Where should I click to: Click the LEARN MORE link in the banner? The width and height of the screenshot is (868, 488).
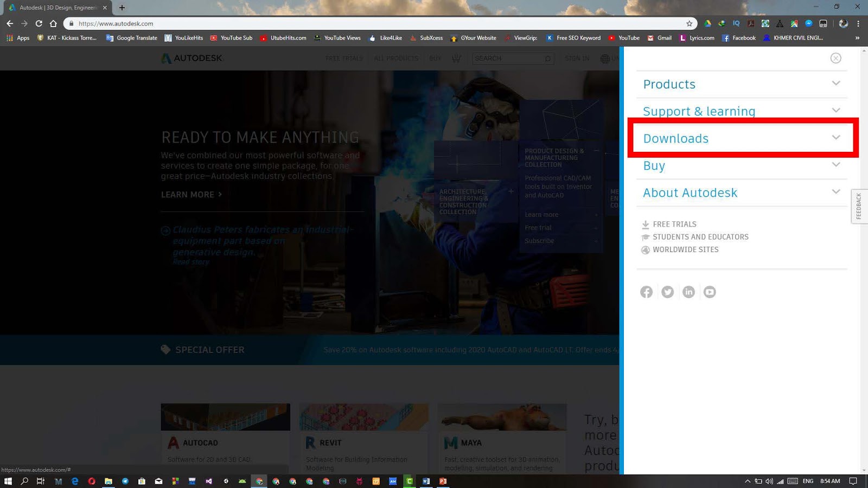(x=188, y=194)
